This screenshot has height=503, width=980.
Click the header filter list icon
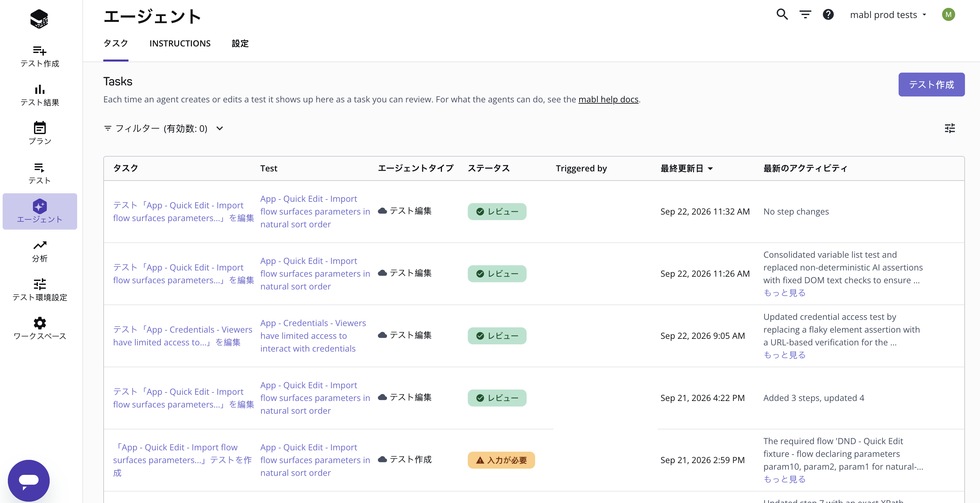pos(805,14)
